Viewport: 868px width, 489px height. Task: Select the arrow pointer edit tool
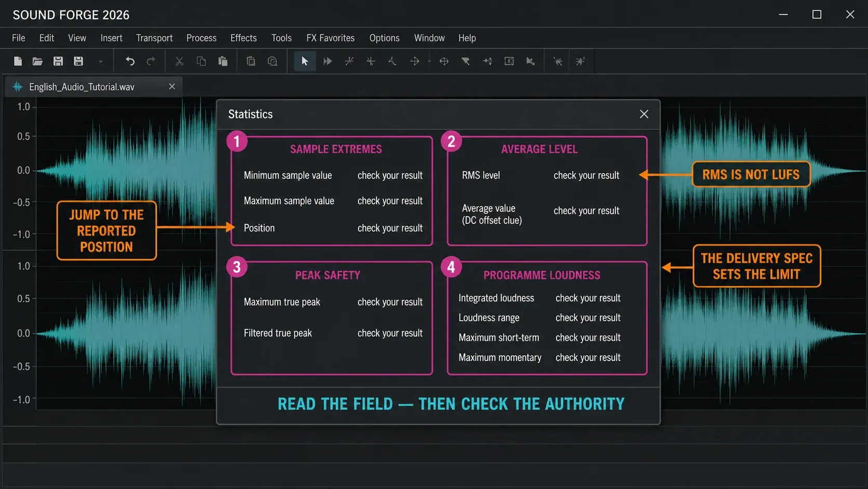pos(305,61)
